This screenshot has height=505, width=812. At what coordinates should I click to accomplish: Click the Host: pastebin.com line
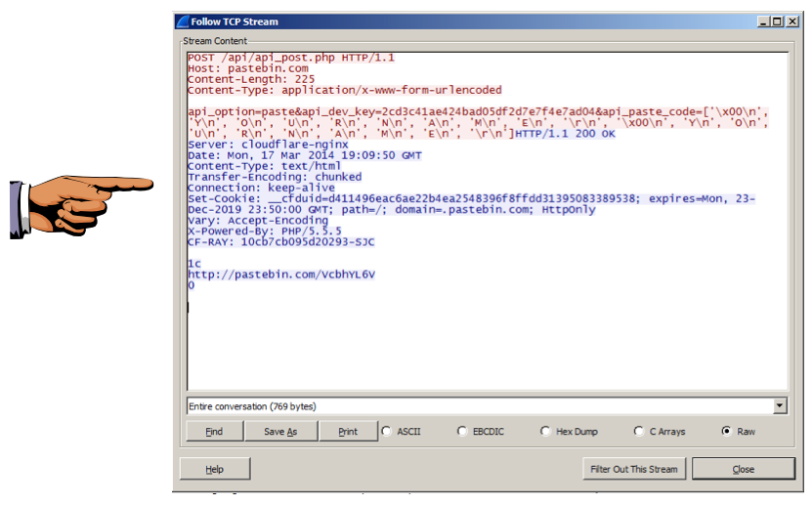pos(248,68)
